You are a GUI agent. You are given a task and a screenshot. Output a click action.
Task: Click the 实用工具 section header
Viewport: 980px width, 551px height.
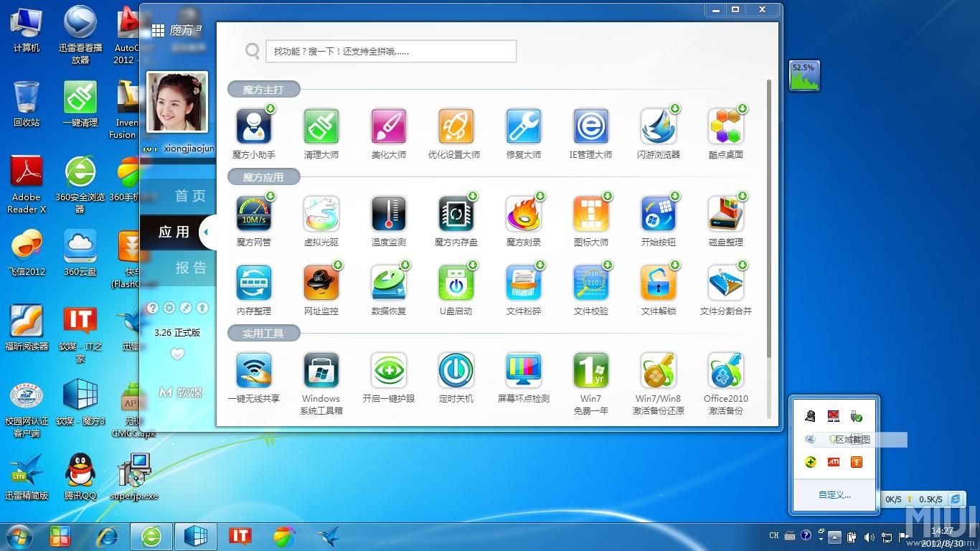[263, 334]
